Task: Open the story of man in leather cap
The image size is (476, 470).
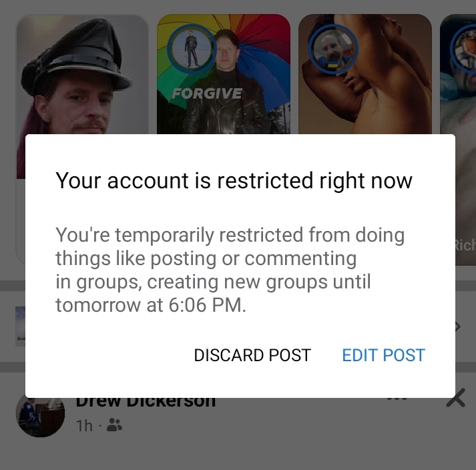Action: [x=82, y=74]
